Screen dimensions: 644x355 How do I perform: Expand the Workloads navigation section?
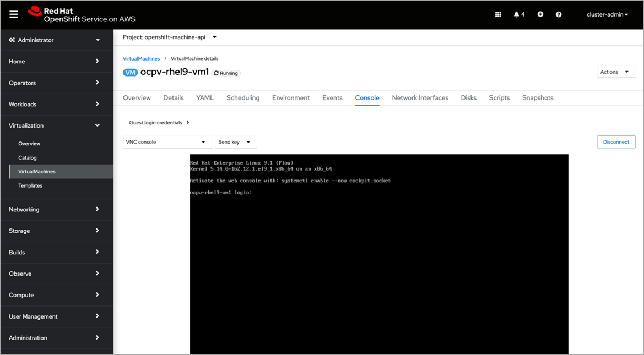57,104
